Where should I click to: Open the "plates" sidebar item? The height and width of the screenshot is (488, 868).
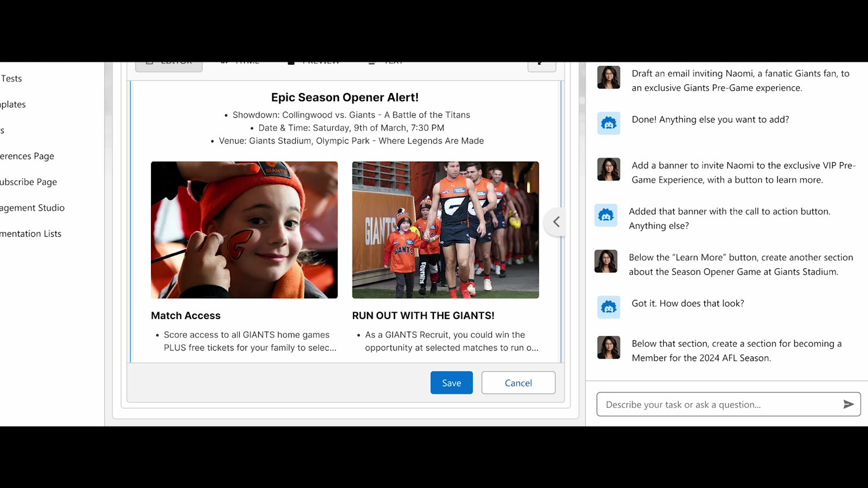tap(13, 105)
